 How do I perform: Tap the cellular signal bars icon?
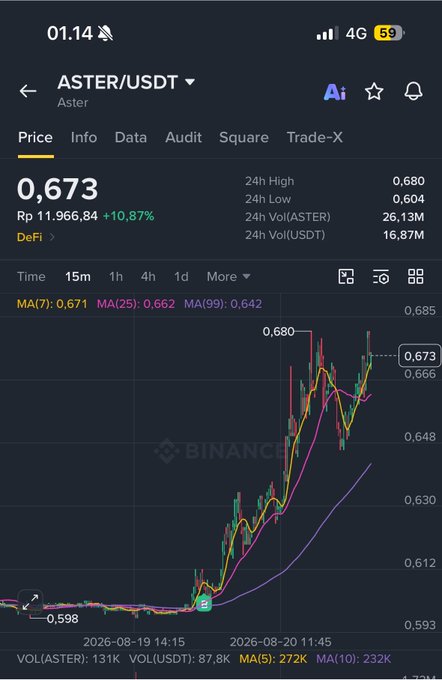(327, 33)
